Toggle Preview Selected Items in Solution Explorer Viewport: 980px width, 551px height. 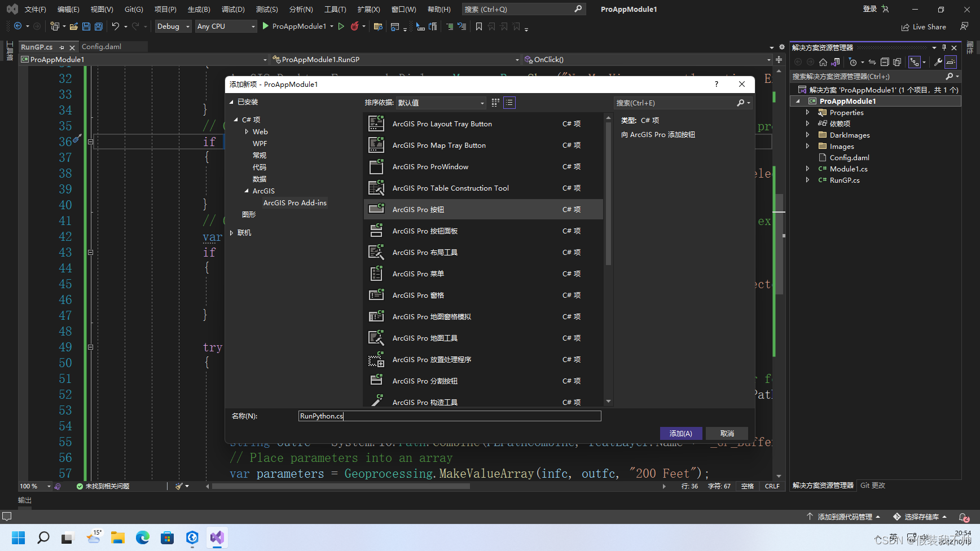pos(951,62)
